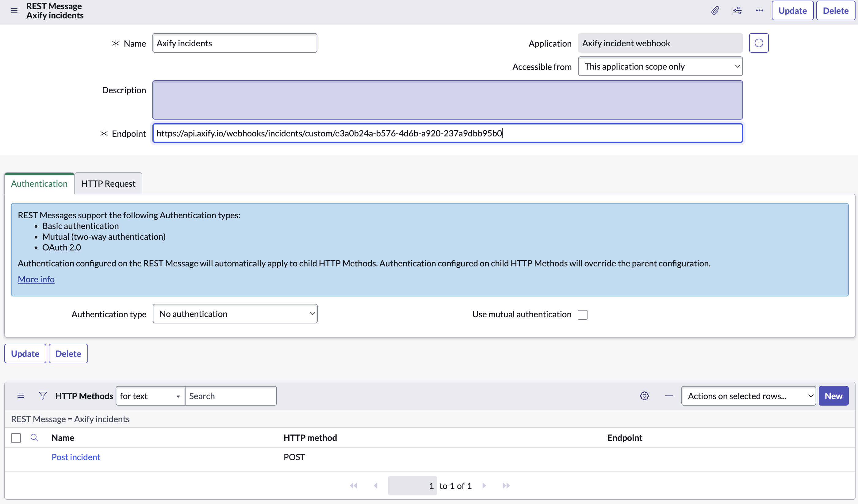Click the bottom Delete button

(x=68, y=353)
